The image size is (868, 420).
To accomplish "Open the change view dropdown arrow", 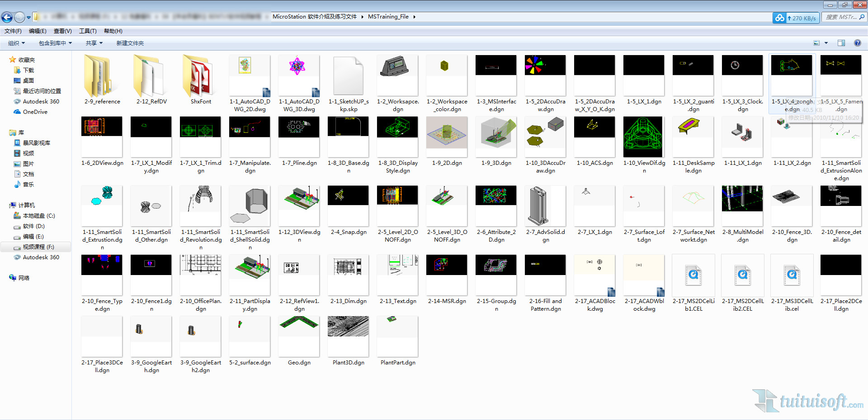I will coord(826,43).
